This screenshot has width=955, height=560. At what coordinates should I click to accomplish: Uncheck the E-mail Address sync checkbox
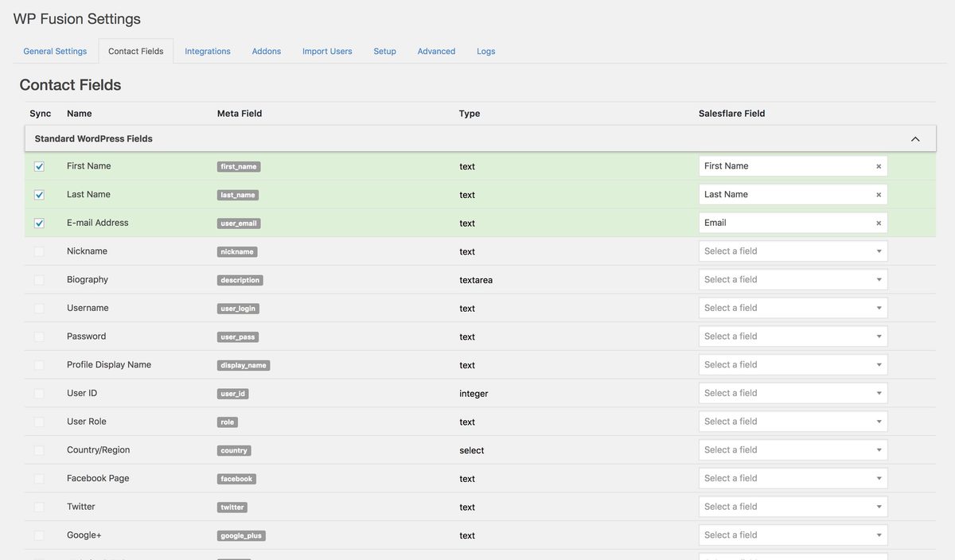(x=39, y=224)
